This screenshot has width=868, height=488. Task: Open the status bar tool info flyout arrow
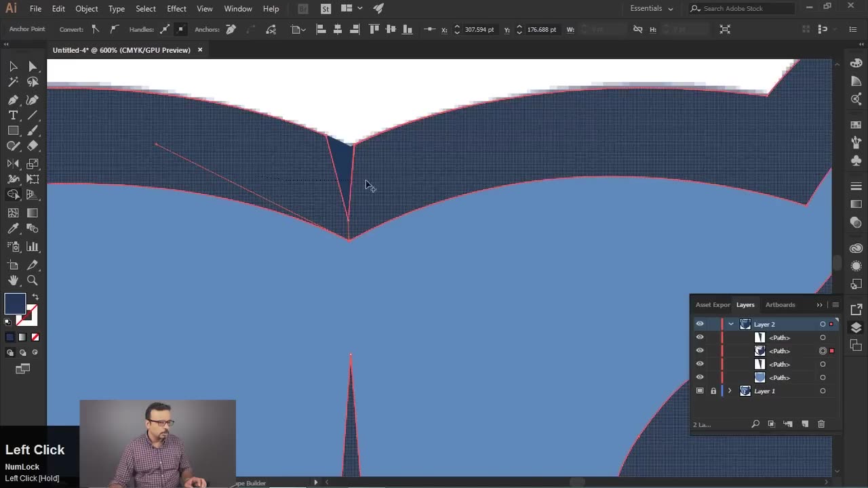315,483
